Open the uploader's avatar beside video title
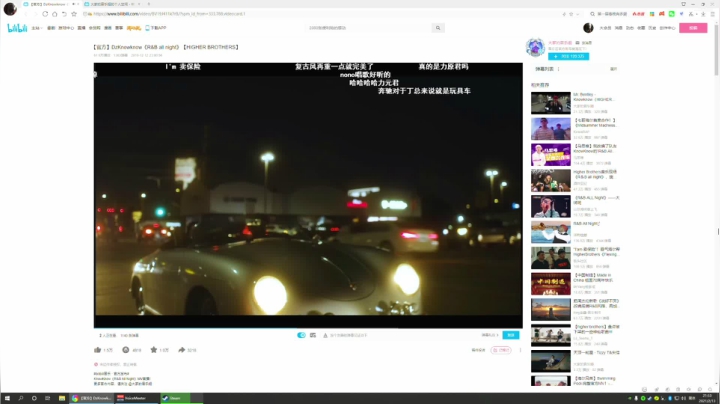Screen dimensions: 720x404 tap(535, 47)
